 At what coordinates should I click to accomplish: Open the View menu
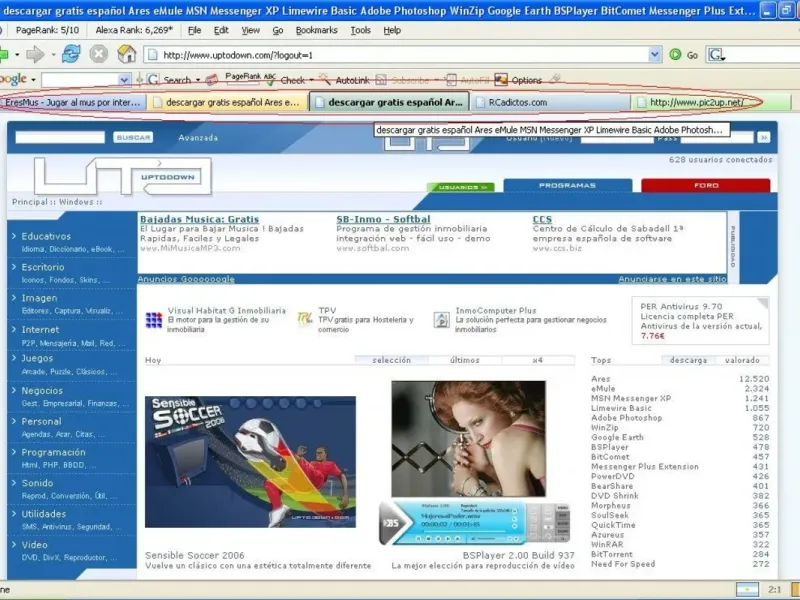(x=250, y=31)
